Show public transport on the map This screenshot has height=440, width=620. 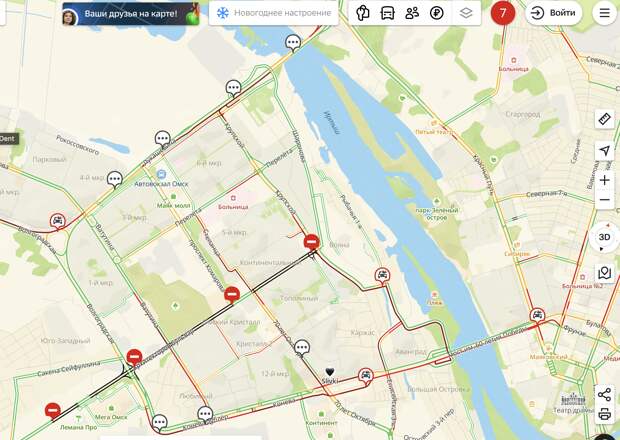[x=387, y=13]
